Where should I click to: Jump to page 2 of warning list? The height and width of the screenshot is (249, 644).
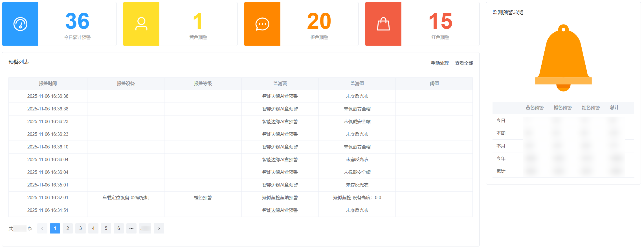coord(68,228)
